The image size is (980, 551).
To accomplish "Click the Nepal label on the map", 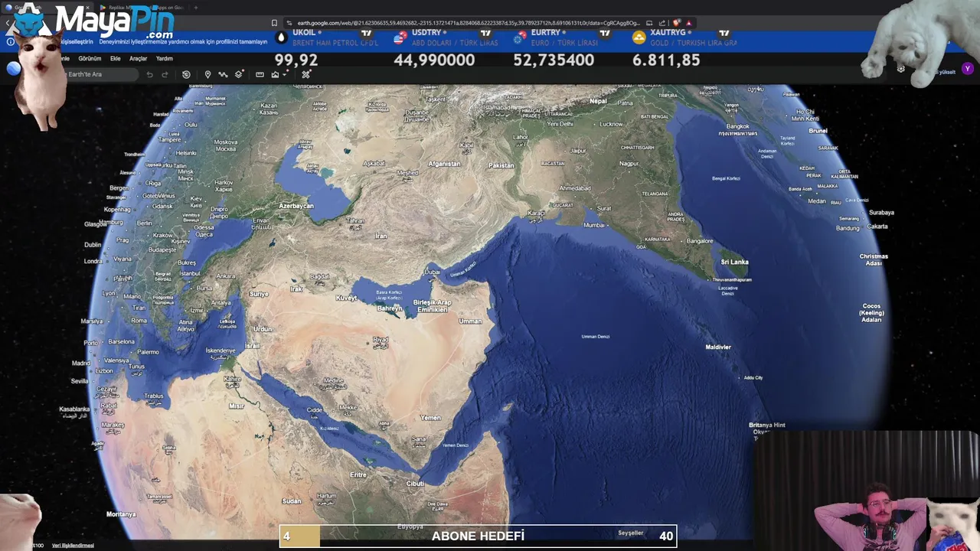I will click(x=598, y=101).
